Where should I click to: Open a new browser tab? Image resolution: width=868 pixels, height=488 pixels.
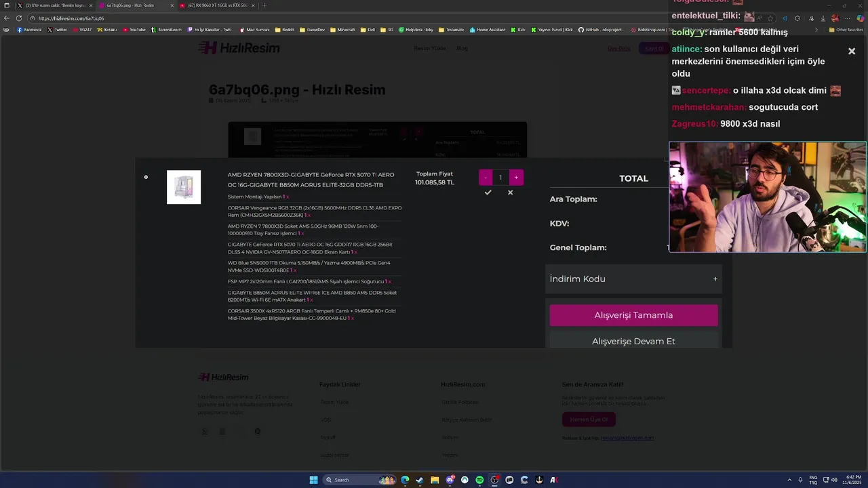tap(264, 5)
